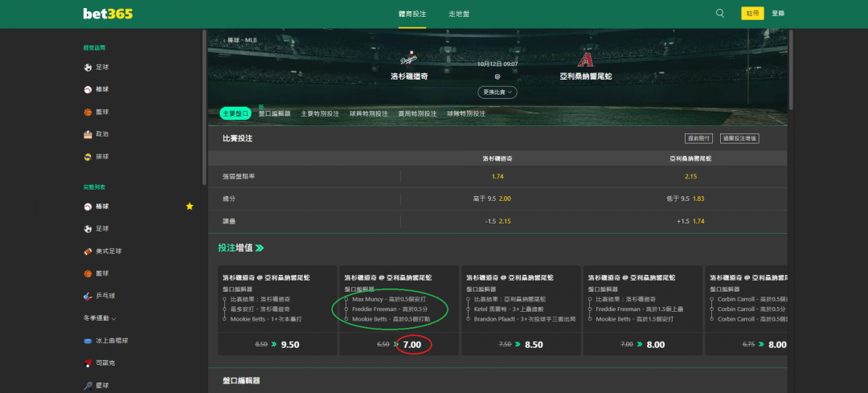Viewport: 868px width, 393px height.
Task: Click the 登錄 login link
Action: pyautogui.click(x=778, y=14)
